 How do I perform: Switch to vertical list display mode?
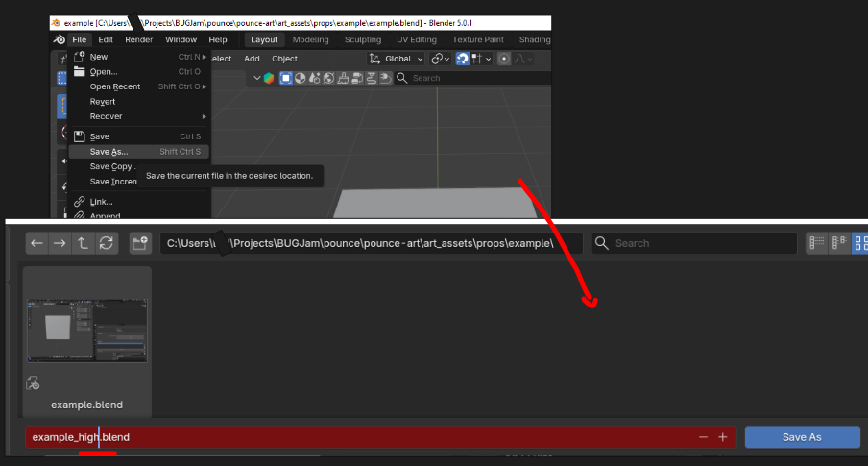pyautogui.click(x=816, y=243)
